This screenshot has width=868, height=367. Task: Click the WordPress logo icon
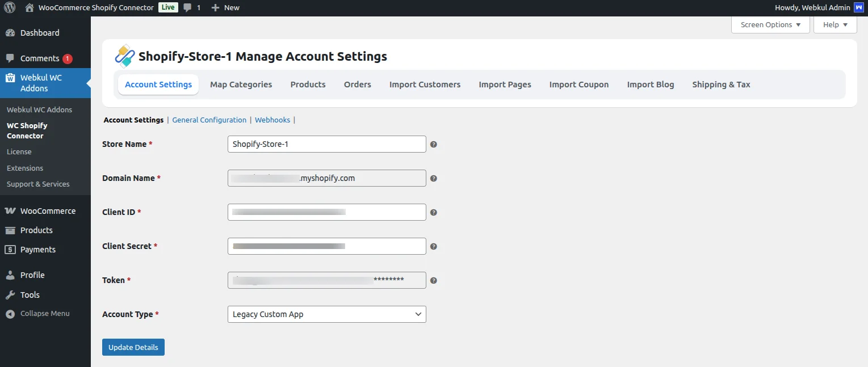coord(10,8)
